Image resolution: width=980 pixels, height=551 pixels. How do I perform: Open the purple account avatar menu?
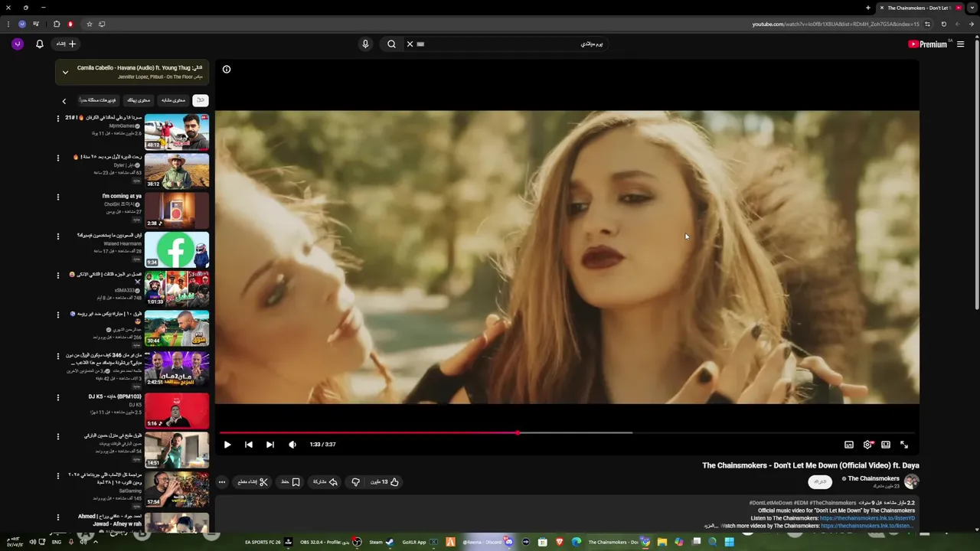tap(17, 44)
